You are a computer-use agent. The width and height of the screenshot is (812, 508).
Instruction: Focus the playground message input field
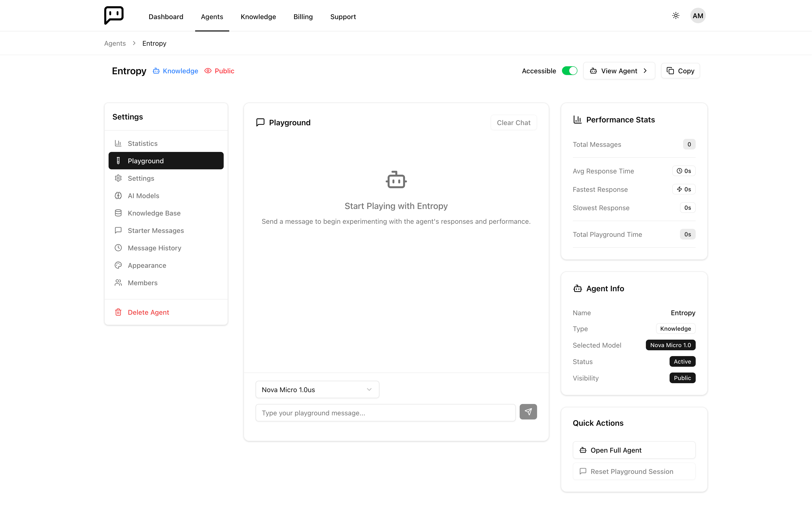click(x=385, y=413)
